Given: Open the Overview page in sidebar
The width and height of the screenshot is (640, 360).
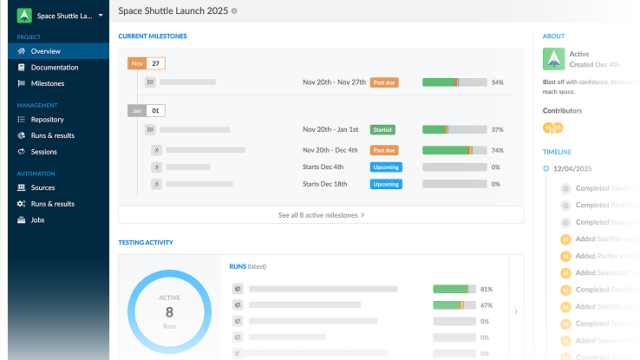Looking at the screenshot, I should (58, 51).
